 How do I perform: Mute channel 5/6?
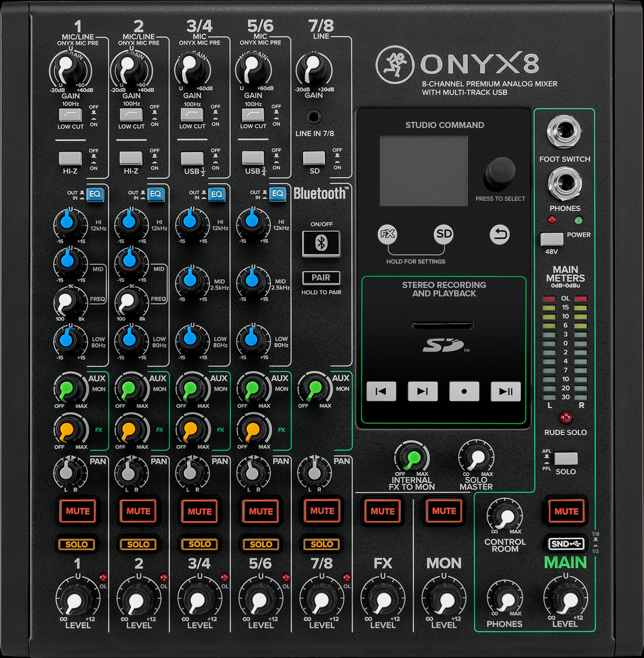261,511
